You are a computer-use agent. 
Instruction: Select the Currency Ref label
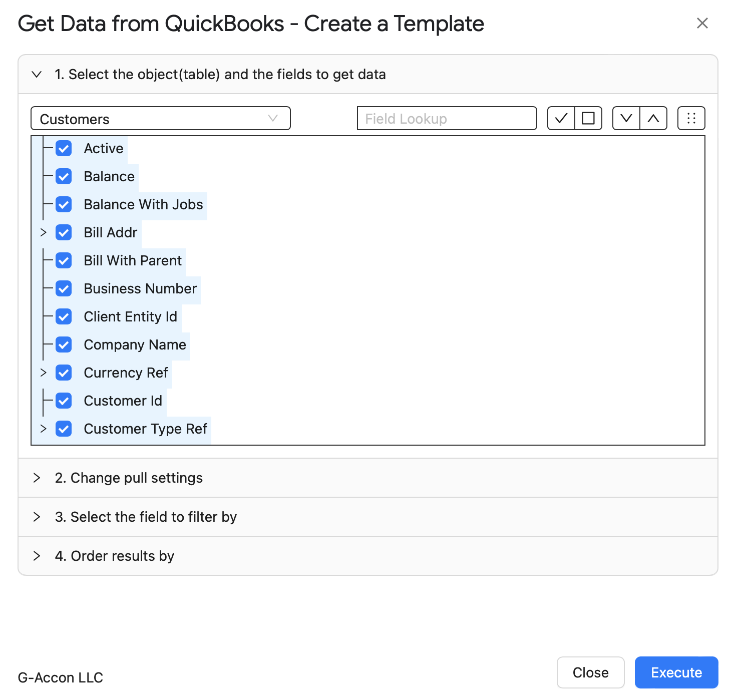pos(126,373)
